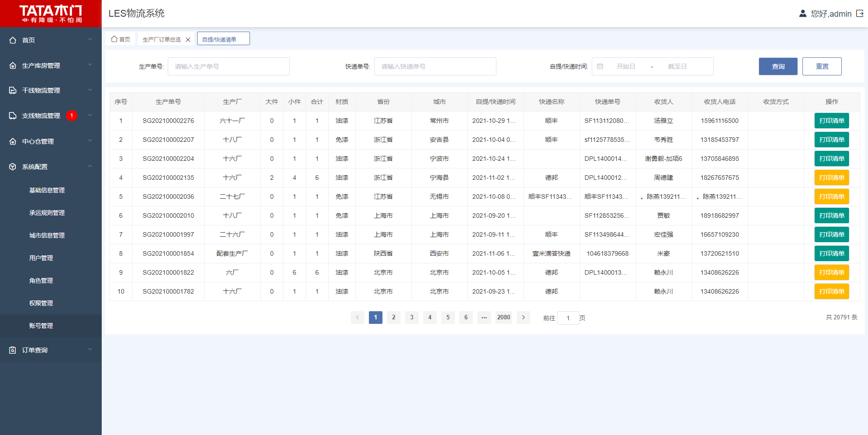
Task: Click the 中心仓管理 sidebar icon
Action: pyautogui.click(x=13, y=141)
